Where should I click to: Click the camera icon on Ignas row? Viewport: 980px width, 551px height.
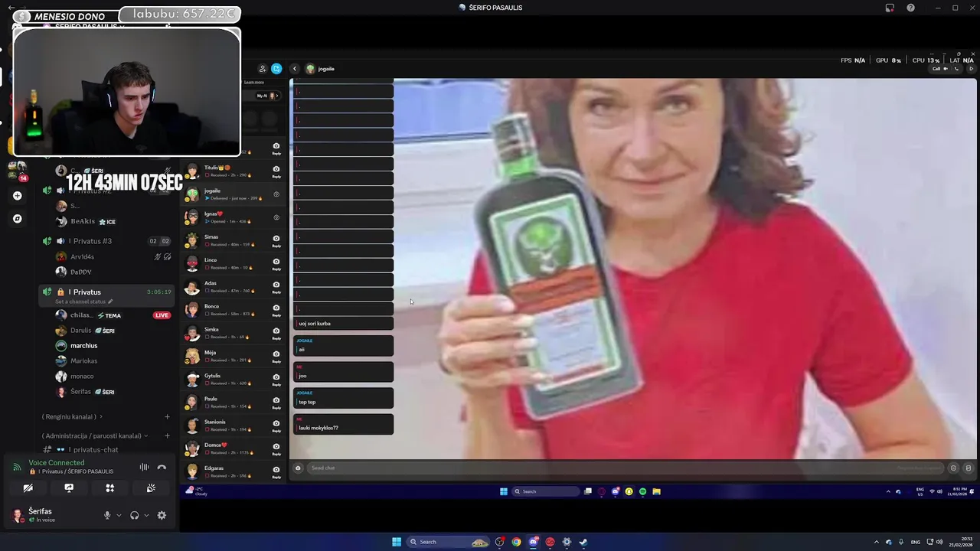click(276, 217)
